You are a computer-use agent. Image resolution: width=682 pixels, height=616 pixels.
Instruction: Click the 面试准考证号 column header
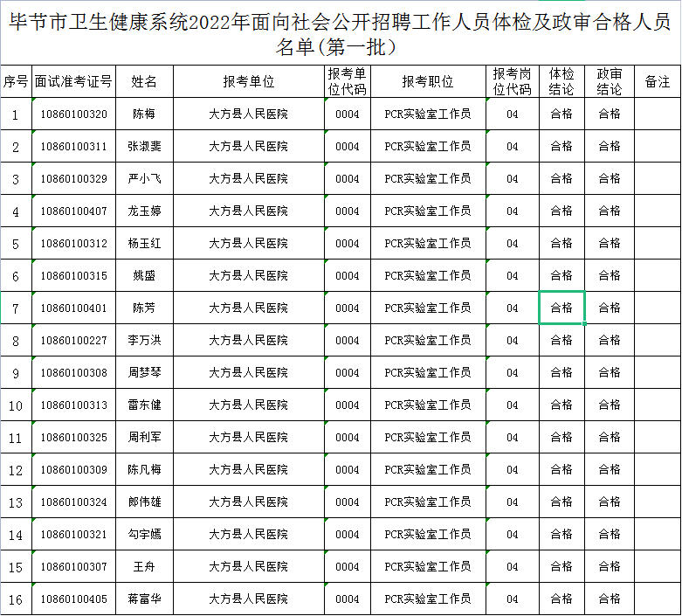tap(73, 81)
